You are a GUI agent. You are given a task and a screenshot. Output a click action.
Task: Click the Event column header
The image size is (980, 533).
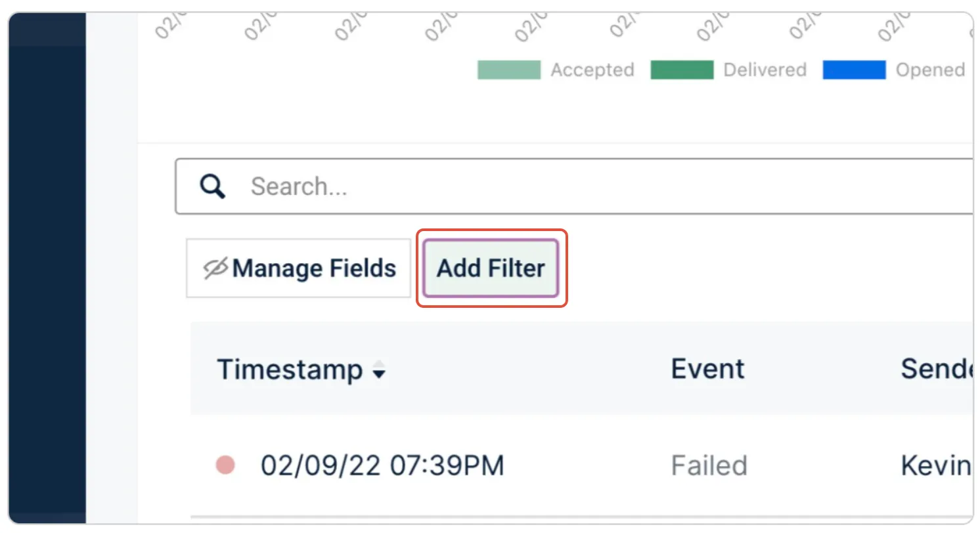coord(707,369)
